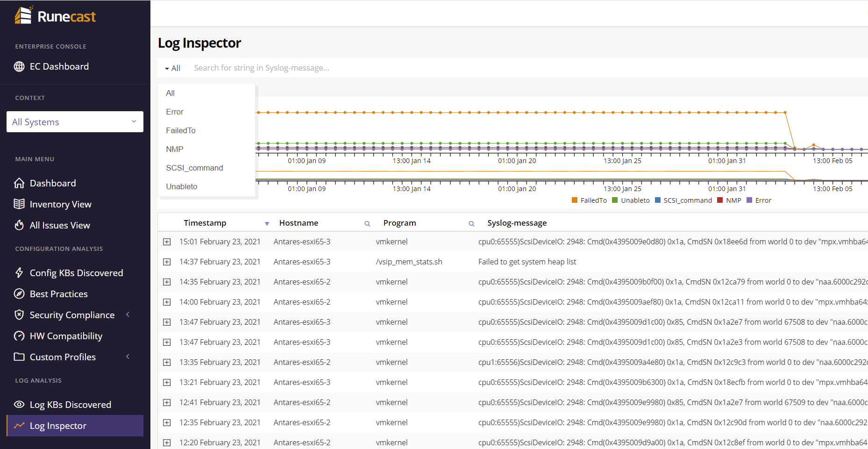Viewport: 868px width, 449px height.
Task: Click the Timestamp column header
Action: (205, 223)
